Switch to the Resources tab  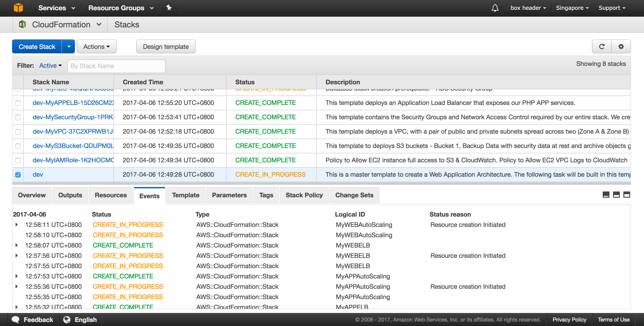tap(111, 195)
